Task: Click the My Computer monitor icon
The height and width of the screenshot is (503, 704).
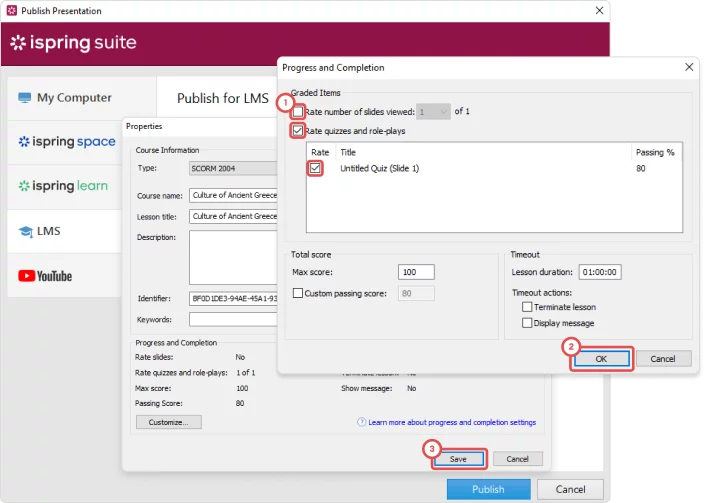Action: tap(25, 97)
